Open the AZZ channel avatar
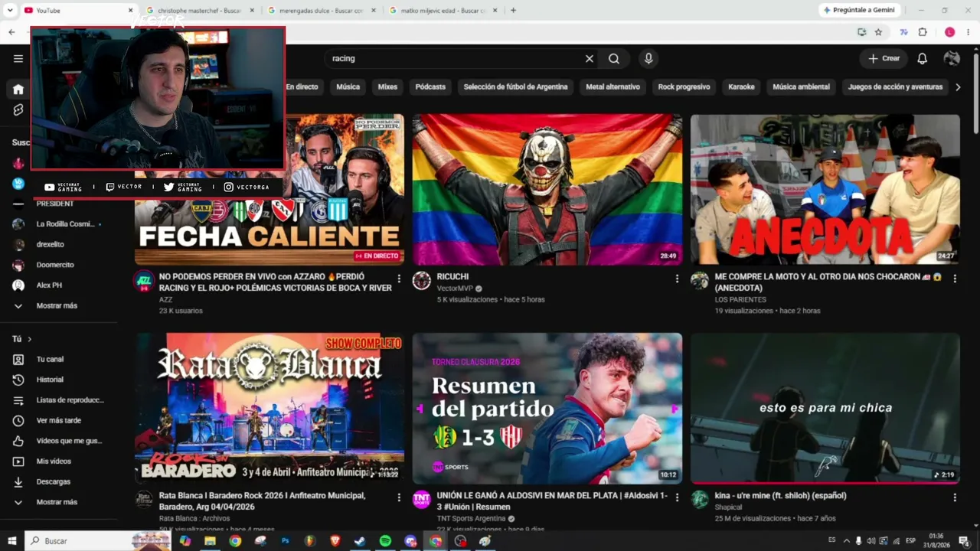The image size is (980, 551). 144,281
